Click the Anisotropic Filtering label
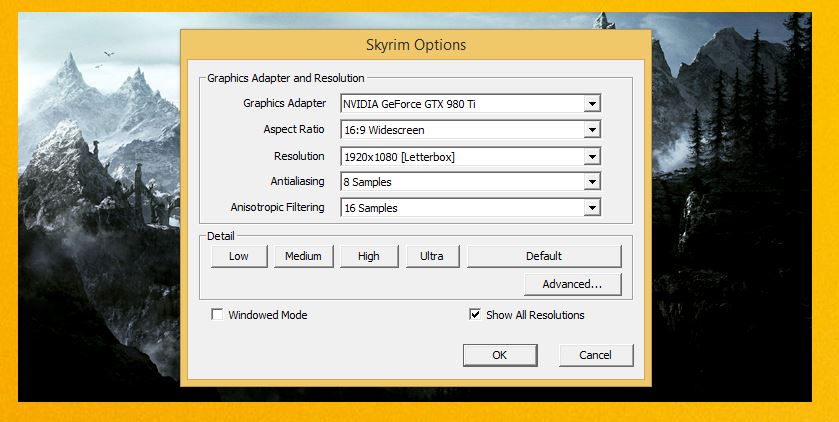The width and height of the screenshot is (839, 422). (x=277, y=207)
